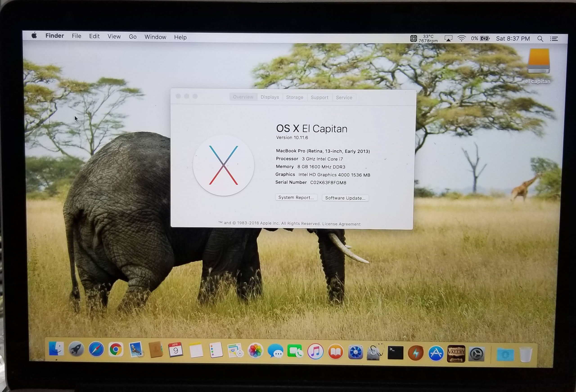
Task: Open the Apple menu
Action: [34, 36]
